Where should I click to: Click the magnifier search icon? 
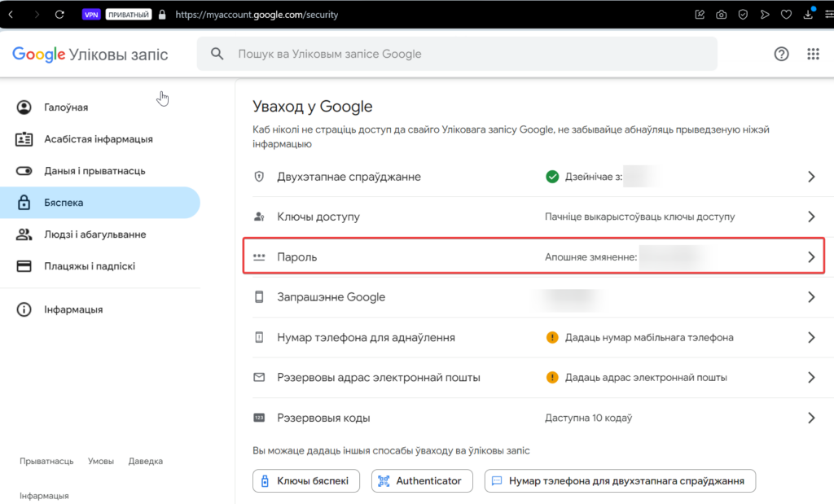(217, 54)
